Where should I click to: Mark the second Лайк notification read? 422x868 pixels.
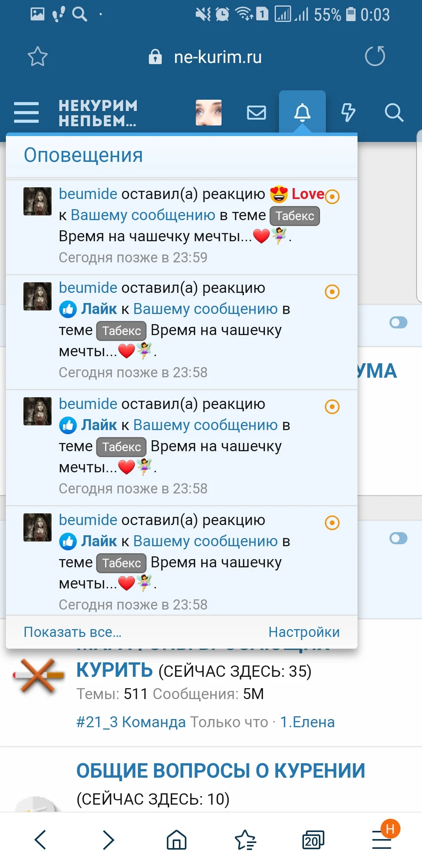point(332,407)
